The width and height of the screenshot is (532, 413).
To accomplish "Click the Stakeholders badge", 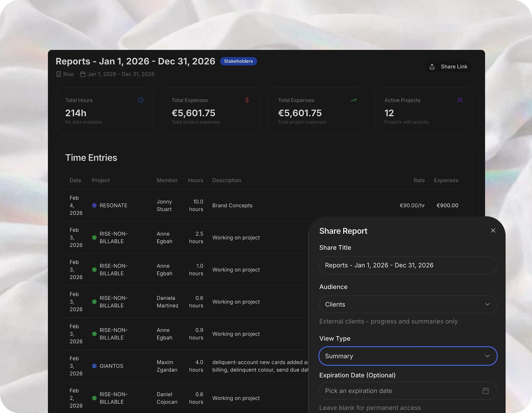I will (238, 61).
